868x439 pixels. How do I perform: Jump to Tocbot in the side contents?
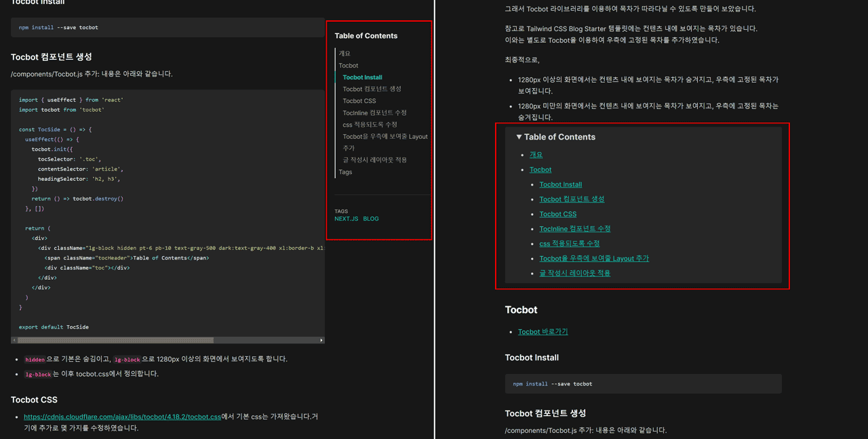pyautogui.click(x=349, y=66)
